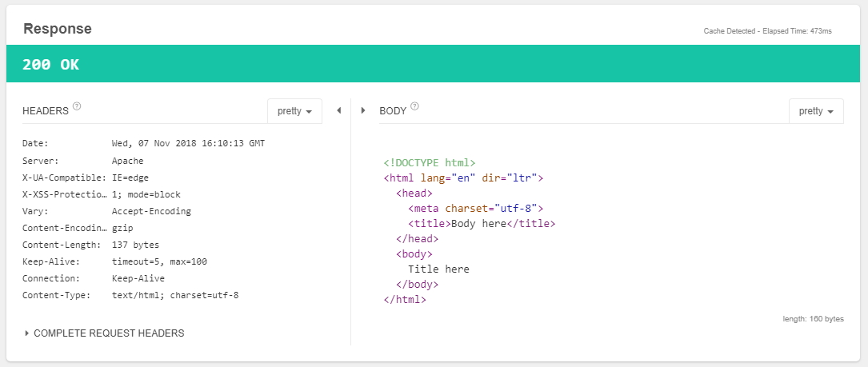Click the truncated X-XSS-Protection header name
Viewport: 868px width, 367px height.
[x=64, y=194]
